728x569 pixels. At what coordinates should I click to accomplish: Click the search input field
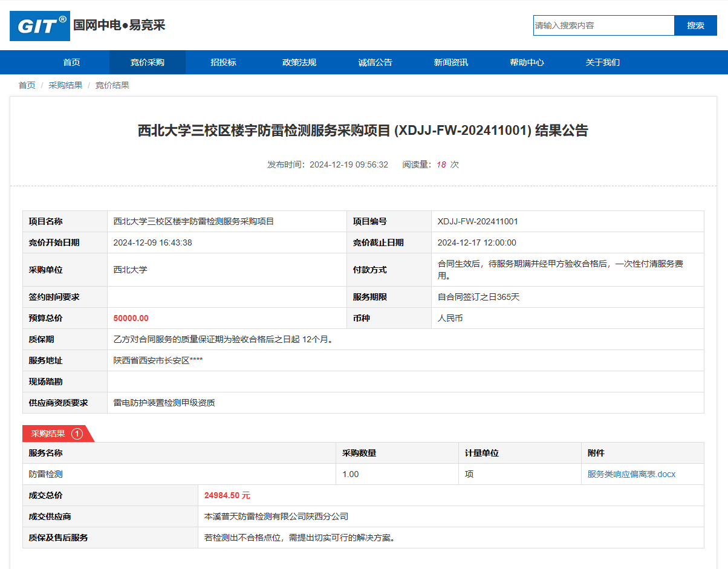603,25
